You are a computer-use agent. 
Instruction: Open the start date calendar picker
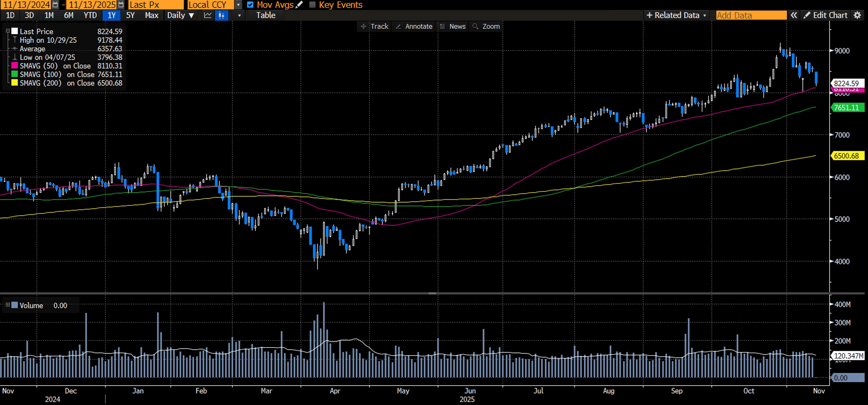[55, 5]
